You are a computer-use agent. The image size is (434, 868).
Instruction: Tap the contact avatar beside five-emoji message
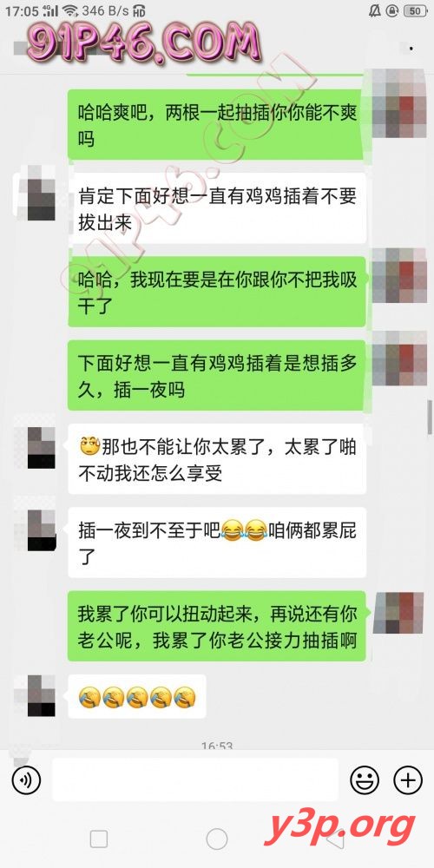coord(42,695)
